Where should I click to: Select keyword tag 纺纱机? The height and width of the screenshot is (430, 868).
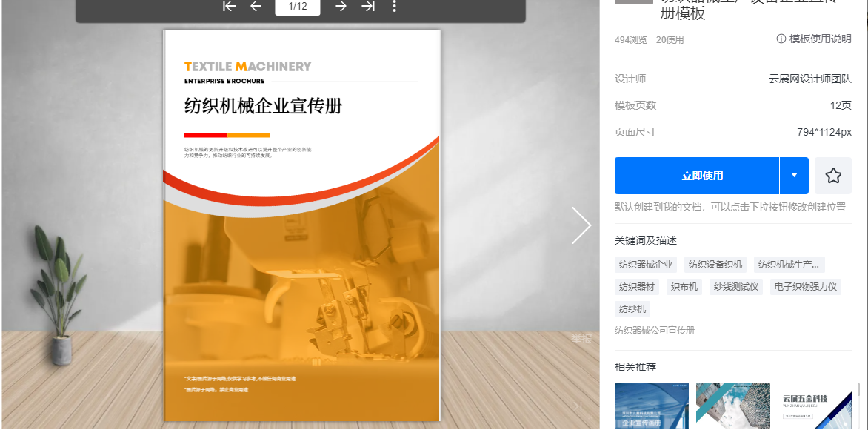point(632,309)
